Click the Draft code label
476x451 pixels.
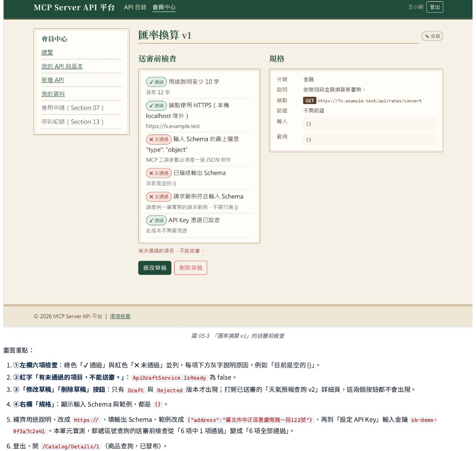(136, 390)
